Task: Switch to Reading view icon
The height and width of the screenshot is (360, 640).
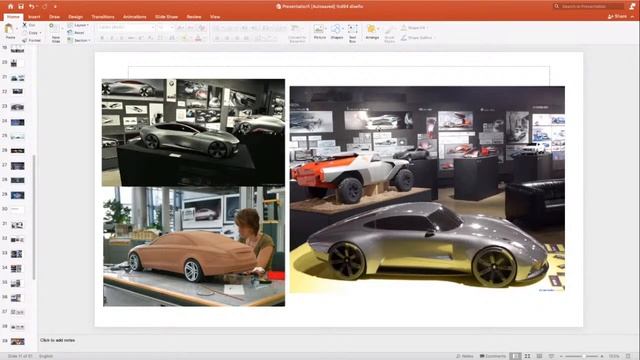Action: [539, 356]
